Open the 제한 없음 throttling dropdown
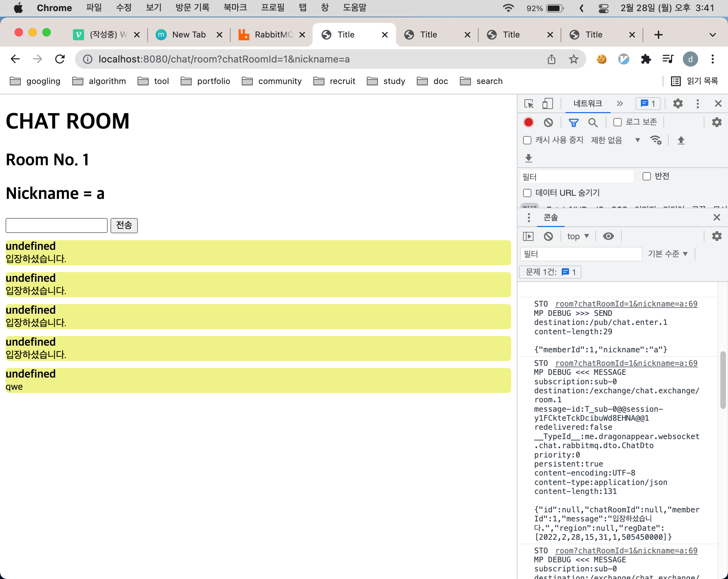Image resolution: width=728 pixels, height=579 pixels. (615, 140)
